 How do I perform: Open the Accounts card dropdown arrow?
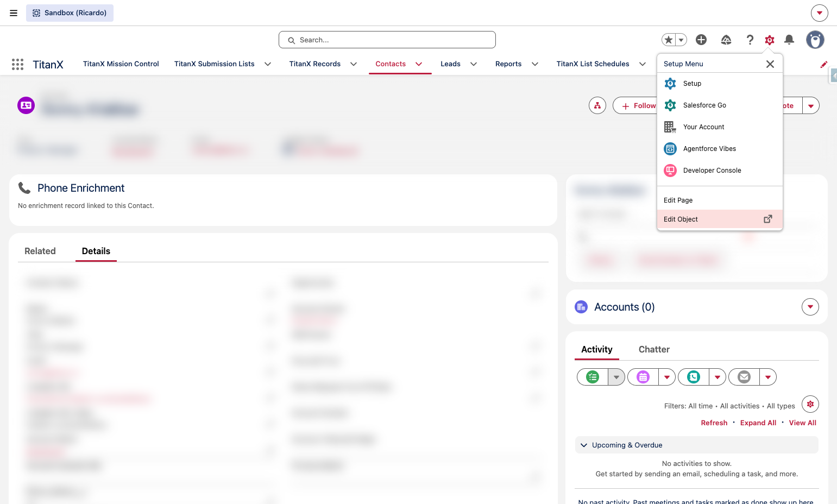[810, 307]
